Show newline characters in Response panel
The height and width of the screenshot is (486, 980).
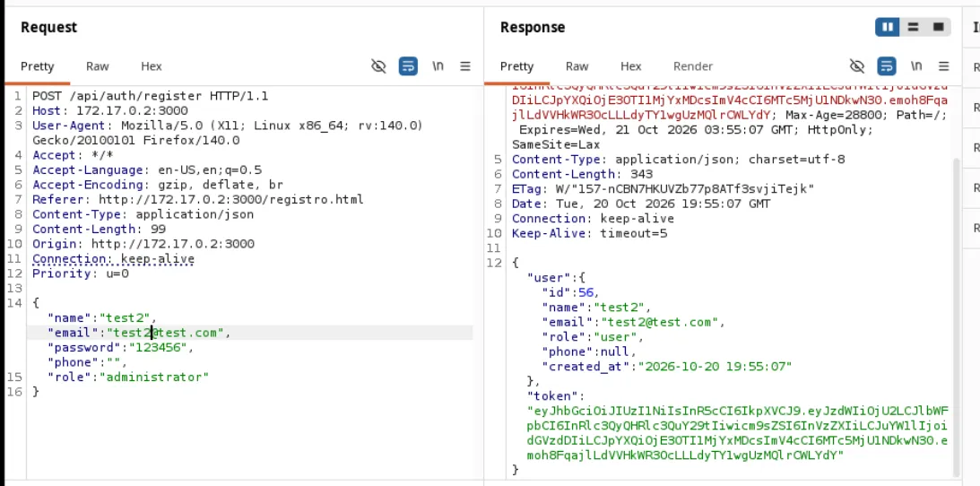916,66
